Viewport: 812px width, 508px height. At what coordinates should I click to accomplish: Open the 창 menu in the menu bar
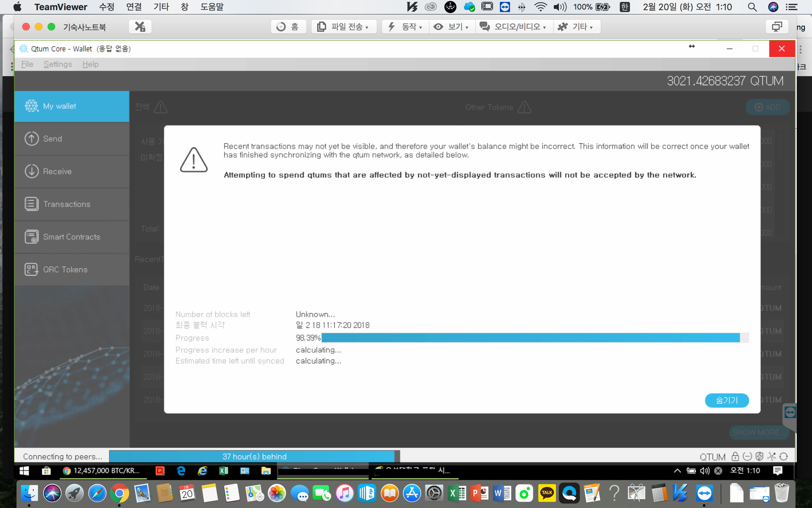coord(185,7)
